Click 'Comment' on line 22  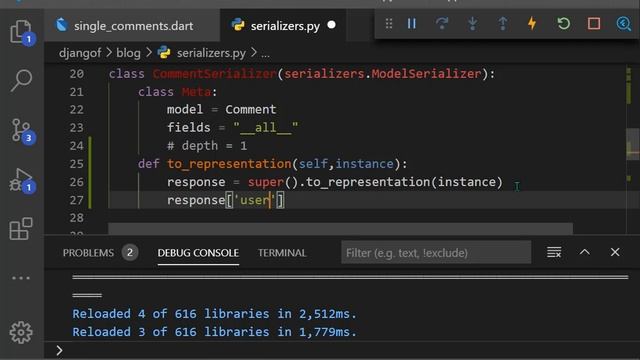(251, 110)
